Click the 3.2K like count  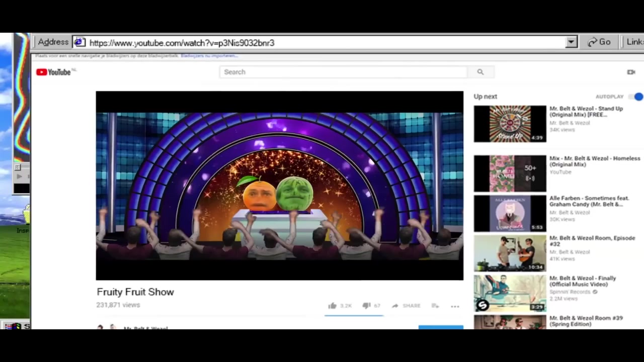[346, 306]
